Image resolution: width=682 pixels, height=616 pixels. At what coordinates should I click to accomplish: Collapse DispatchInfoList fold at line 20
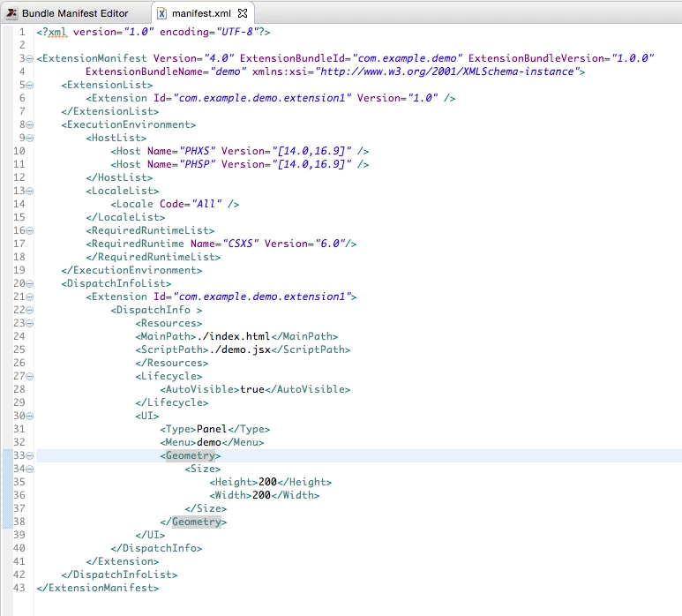click(x=30, y=283)
